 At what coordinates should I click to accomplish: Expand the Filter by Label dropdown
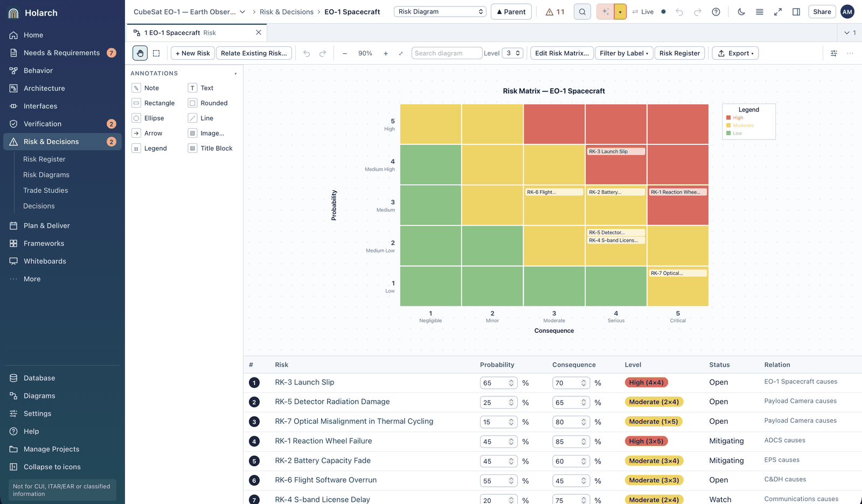pyautogui.click(x=624, y=53)
